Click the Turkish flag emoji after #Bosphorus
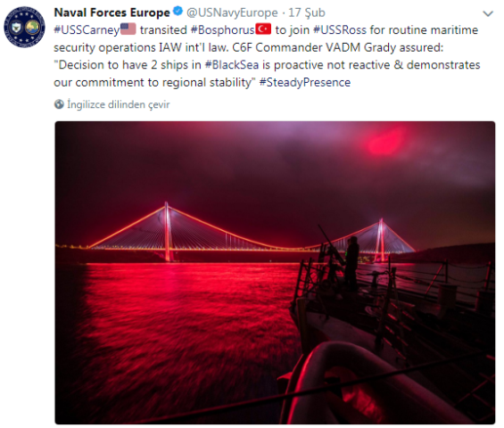This screenshot has height=428, width=504. click(x=263, y=29)
